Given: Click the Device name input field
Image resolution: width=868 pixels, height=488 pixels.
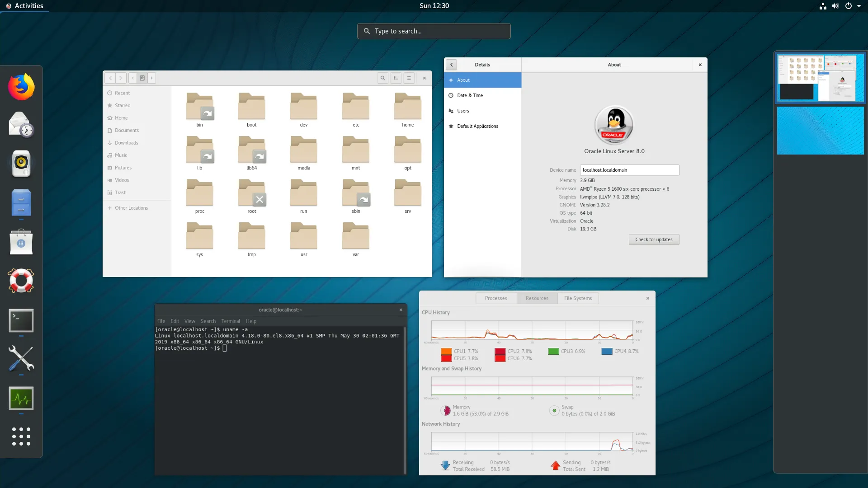Looking at the screenshot, I should coord(629,170).
